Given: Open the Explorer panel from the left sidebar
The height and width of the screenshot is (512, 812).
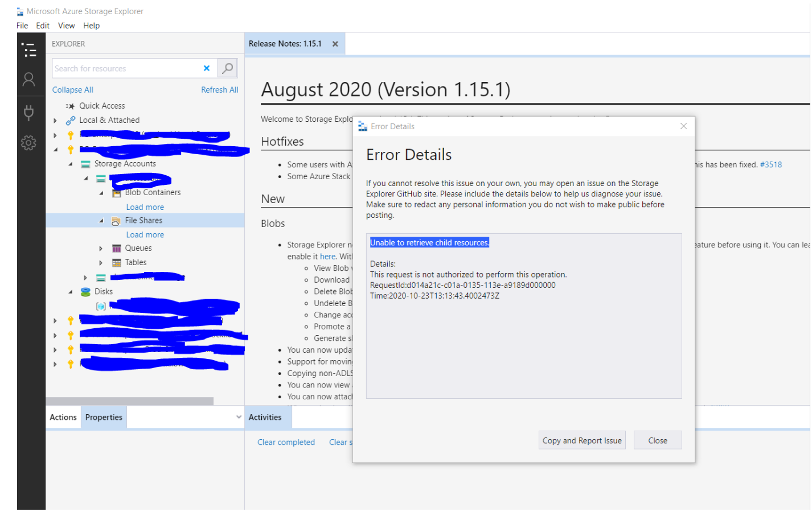Looking at the screenshot, I should 30,51.
